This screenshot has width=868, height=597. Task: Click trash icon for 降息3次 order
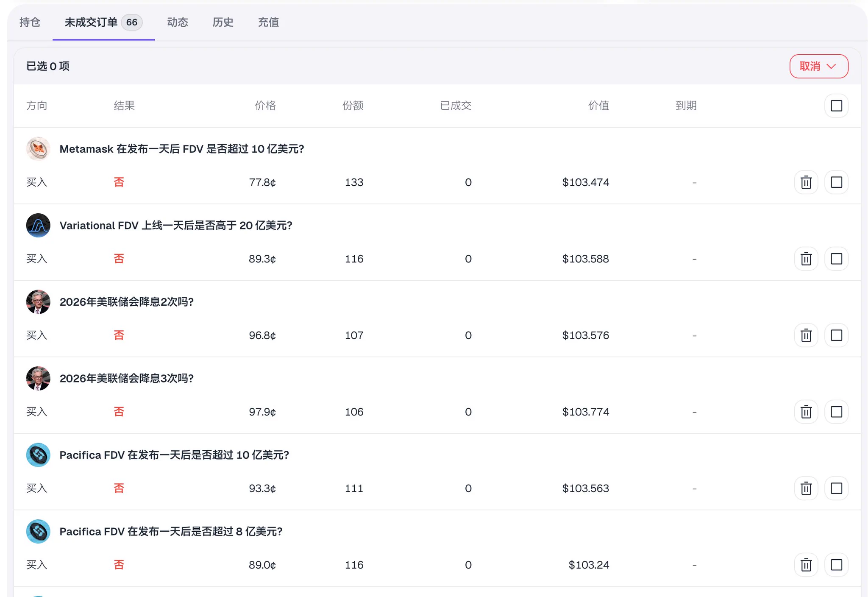tap(806, 412)
